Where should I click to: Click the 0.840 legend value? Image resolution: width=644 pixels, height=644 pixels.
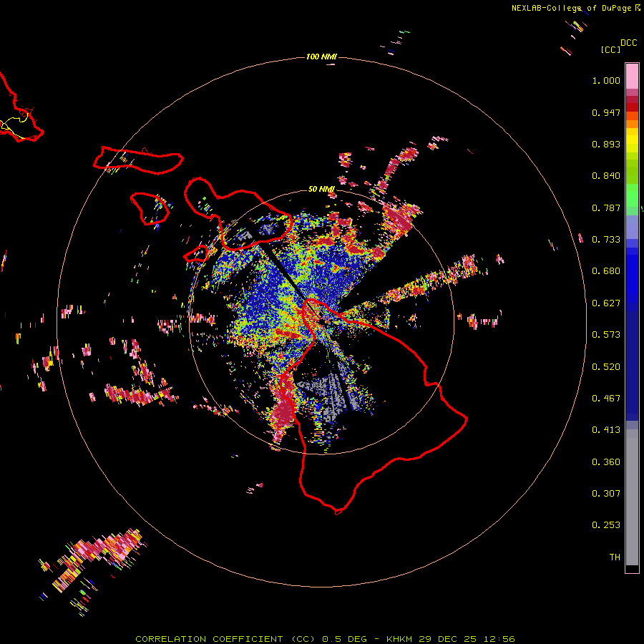[606, 176]
